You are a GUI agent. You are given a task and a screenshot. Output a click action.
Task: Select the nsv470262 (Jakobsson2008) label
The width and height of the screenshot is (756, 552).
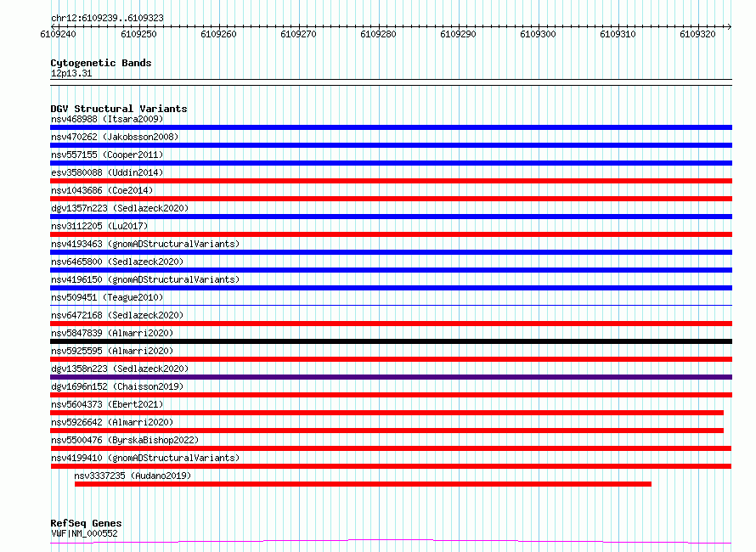(x=115, y=137)
